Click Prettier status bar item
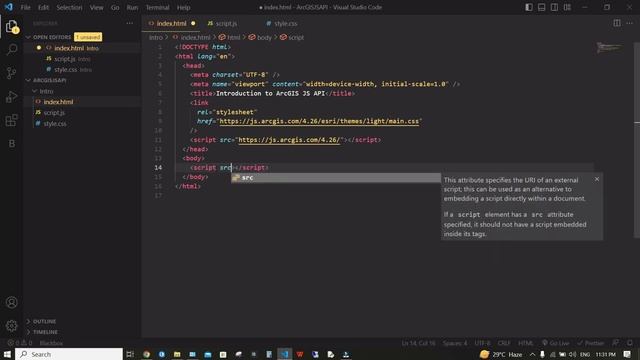This screenshot has width=640, height=360. [590, 343]
